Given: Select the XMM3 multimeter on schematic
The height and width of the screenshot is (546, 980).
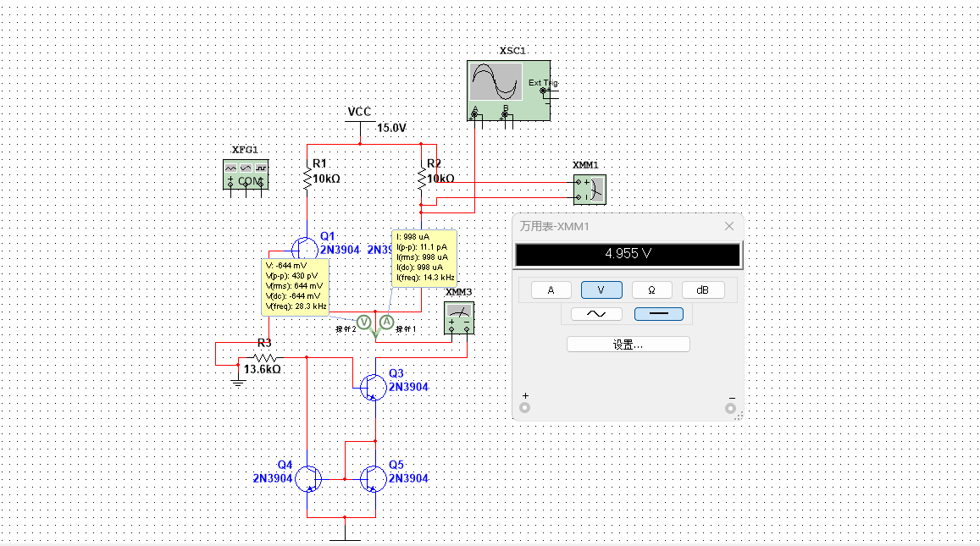Looking at the screenshot, I should [459, 318].
